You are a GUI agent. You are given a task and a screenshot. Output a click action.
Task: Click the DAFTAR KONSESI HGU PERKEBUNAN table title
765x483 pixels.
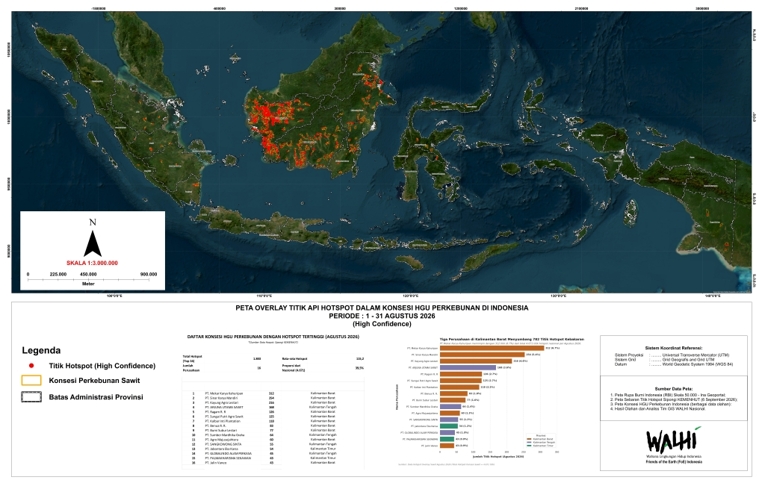point(273,337)
